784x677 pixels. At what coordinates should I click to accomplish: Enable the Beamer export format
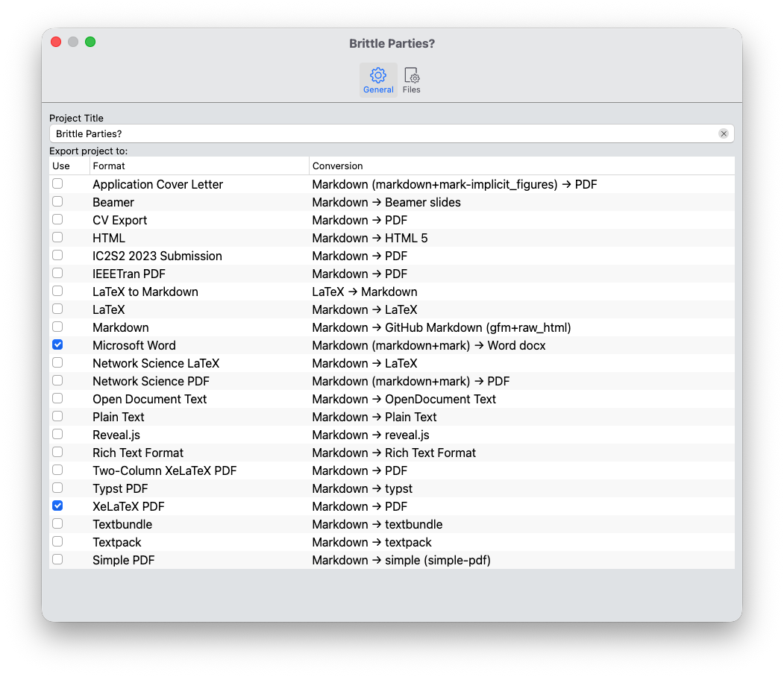(x=57, y=201)
